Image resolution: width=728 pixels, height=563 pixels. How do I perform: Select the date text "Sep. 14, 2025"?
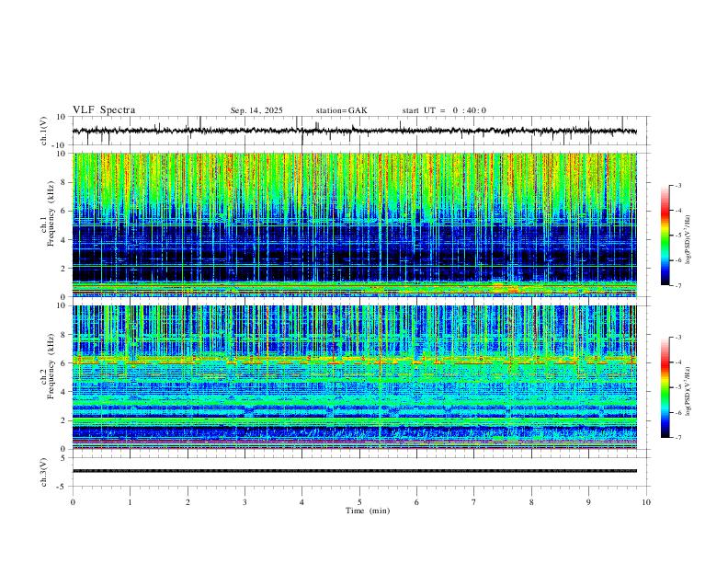coord(256,110)
